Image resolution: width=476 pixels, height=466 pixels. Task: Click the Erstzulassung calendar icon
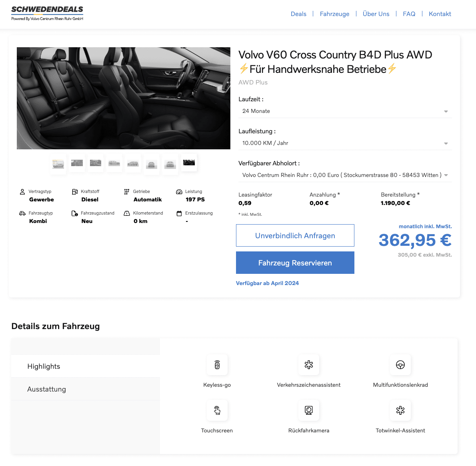click(x=179, y=213)
